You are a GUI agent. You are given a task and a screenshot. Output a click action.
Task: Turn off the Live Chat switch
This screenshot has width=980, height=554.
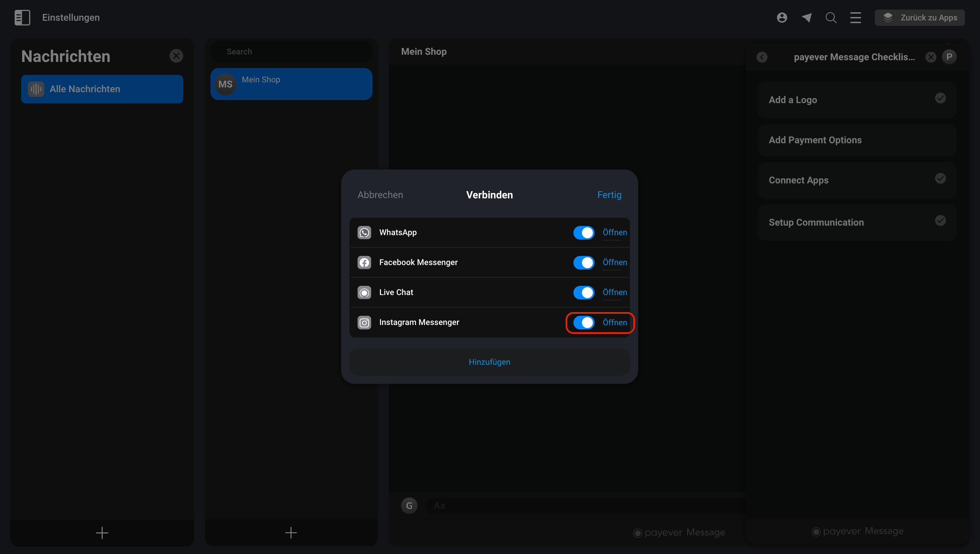(584, 293)
